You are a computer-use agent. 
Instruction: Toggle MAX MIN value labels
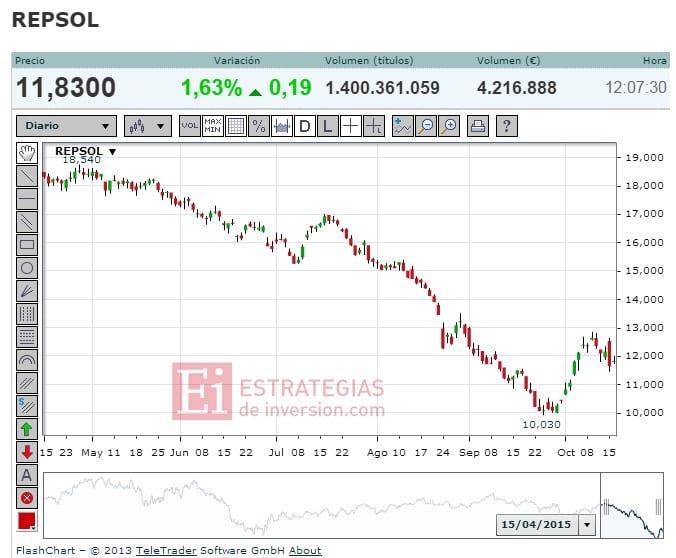tap(213, 126)
